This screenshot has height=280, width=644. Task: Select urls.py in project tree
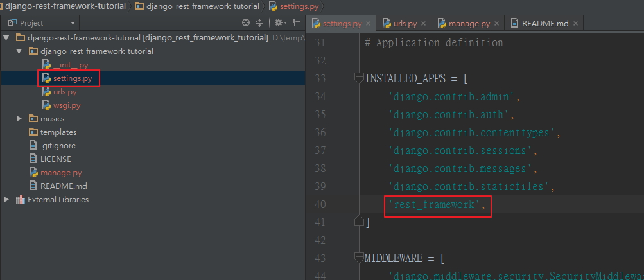65,92
